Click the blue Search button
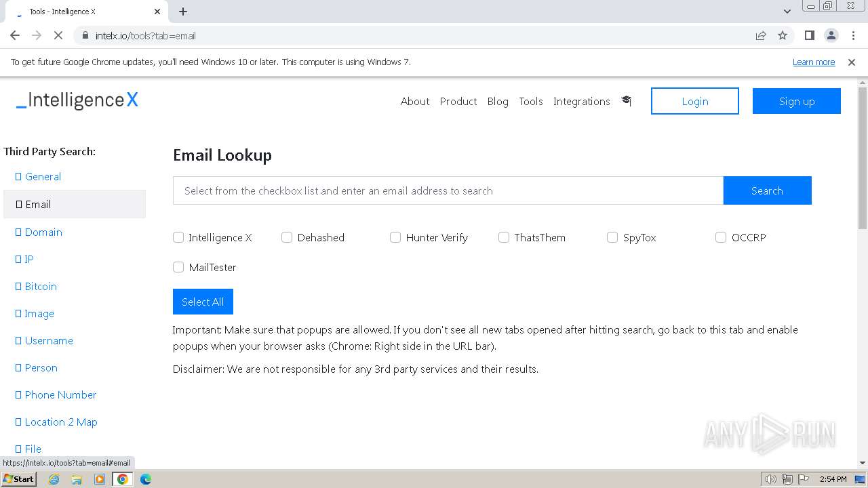Screen dimensions: 868x488 pos(768,190)
